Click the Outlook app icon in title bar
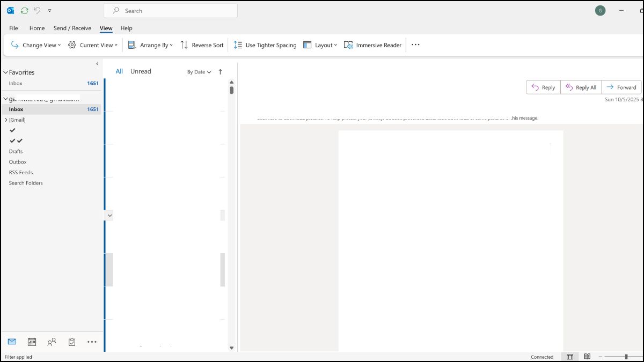This screenshot has height=362, width=644. [10, 10]
